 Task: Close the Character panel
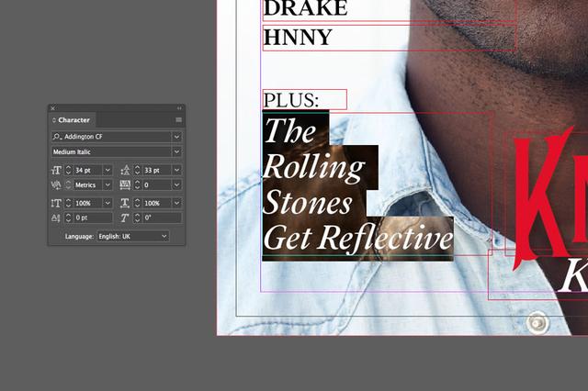coord(53,108)
